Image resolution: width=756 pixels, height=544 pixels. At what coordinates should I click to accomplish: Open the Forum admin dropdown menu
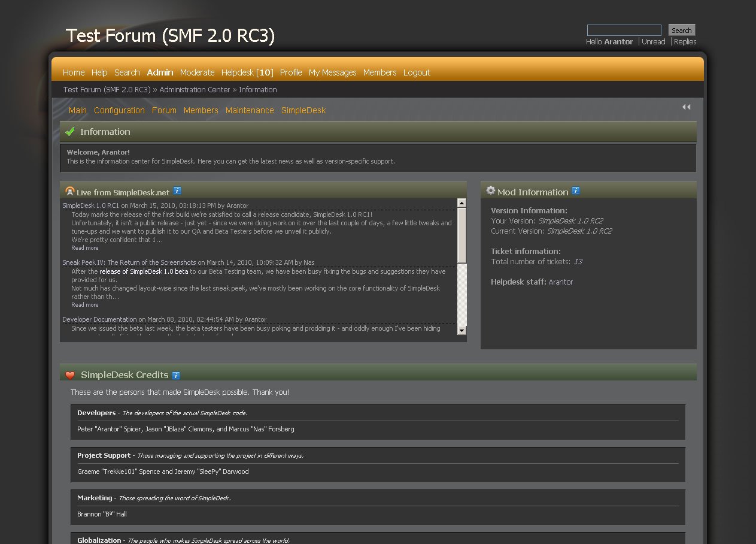pos(164,110)
